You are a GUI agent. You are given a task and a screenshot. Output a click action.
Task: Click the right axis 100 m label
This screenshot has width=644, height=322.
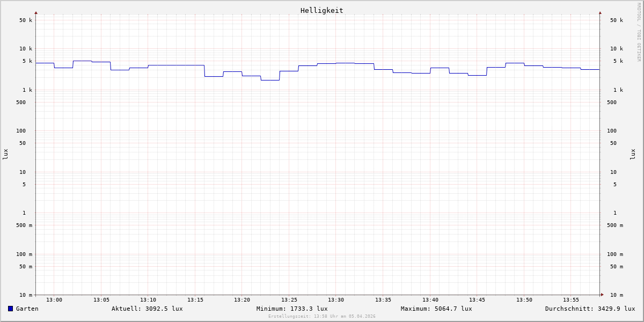pos(615,254)
